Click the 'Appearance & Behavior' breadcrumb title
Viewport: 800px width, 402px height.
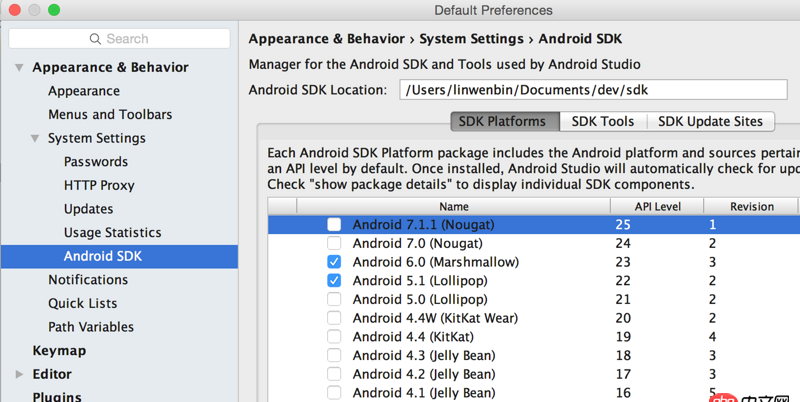[x=327, y=39]
